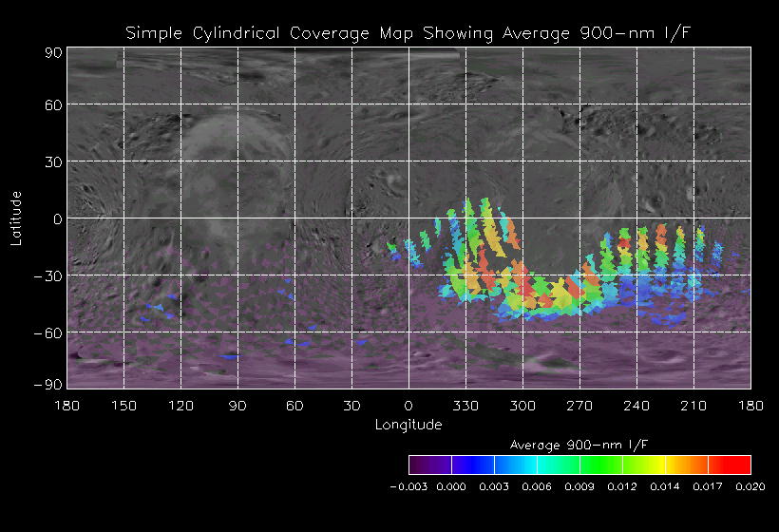Pick the dark purple colorbar segment
The image size is (779, 532).
(x=430, y=465)
